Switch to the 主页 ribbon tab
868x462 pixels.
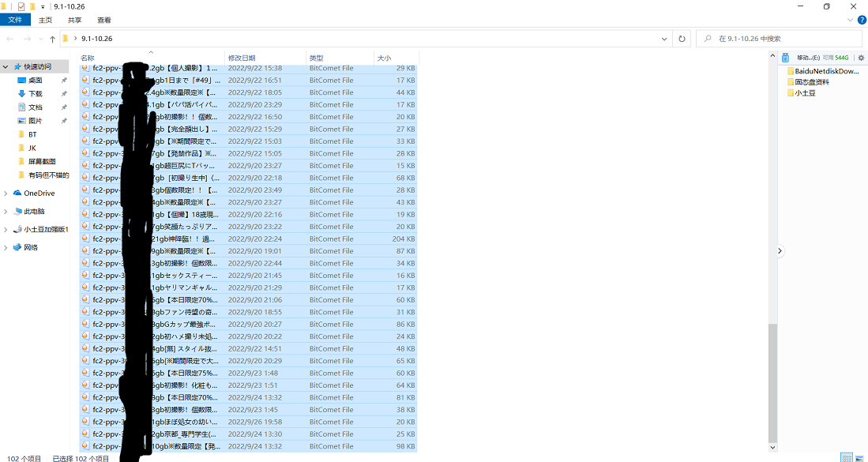tap(45, 20)
